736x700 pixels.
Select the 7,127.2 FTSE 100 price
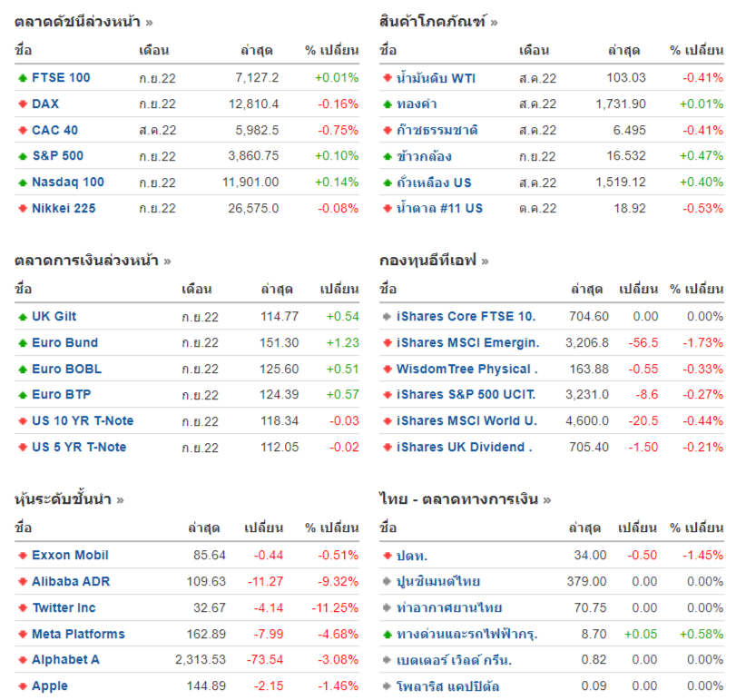(257, 77)
